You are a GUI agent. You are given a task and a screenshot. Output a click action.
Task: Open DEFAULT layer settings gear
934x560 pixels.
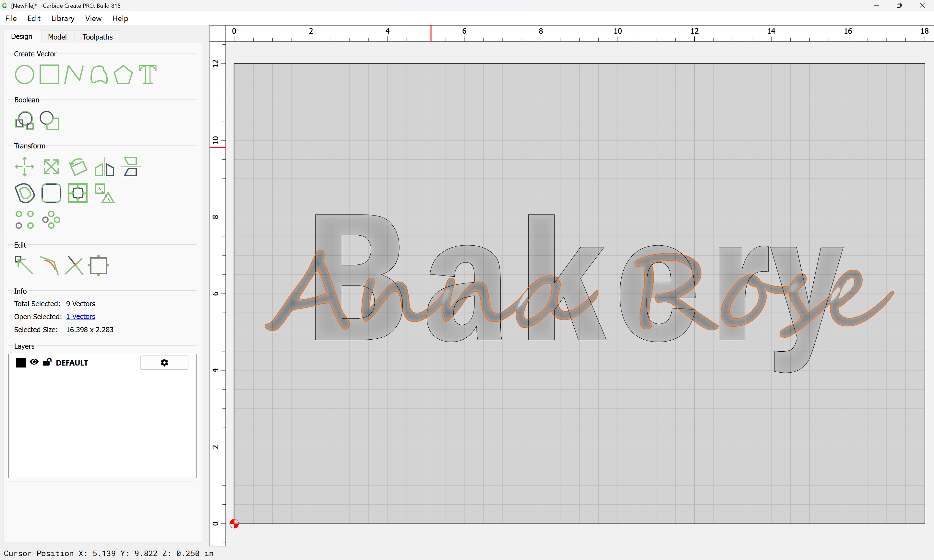point(164,363)
